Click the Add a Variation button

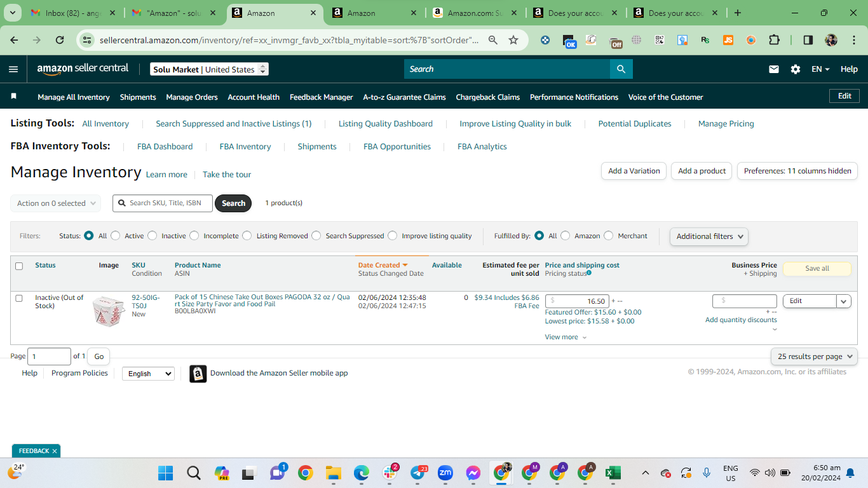tap(634, 171)
